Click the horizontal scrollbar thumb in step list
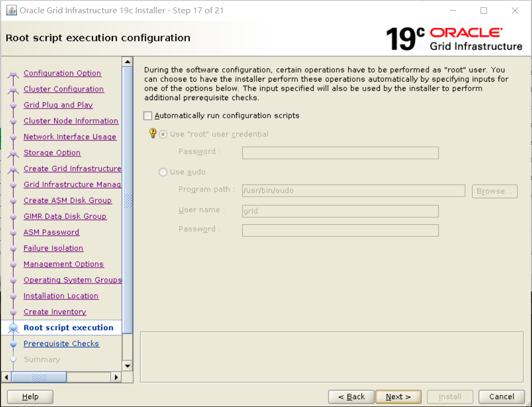 click(39, 377)
